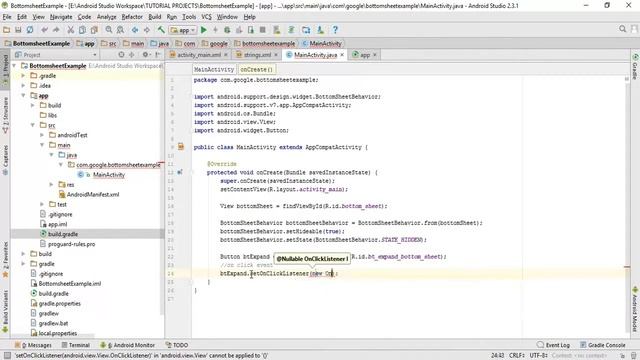Open the SDK Manager icon

point(320,30)
